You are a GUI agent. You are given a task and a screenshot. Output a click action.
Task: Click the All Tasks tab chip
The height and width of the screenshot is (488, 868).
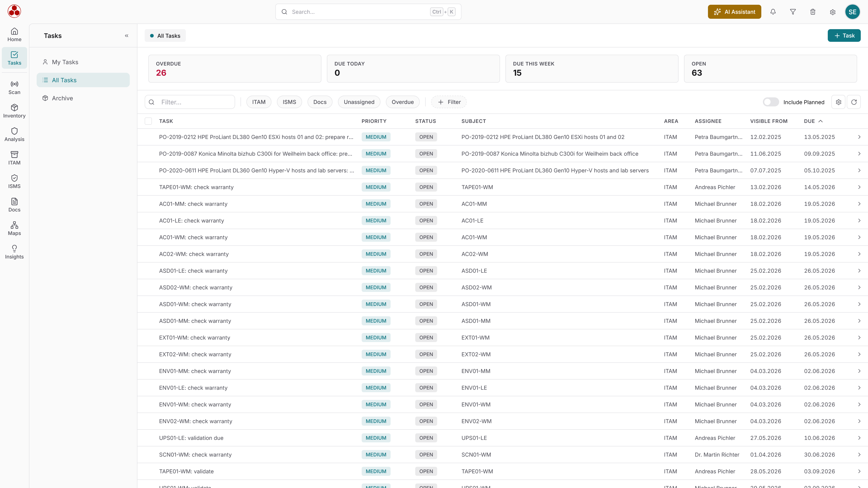[165, 36]
